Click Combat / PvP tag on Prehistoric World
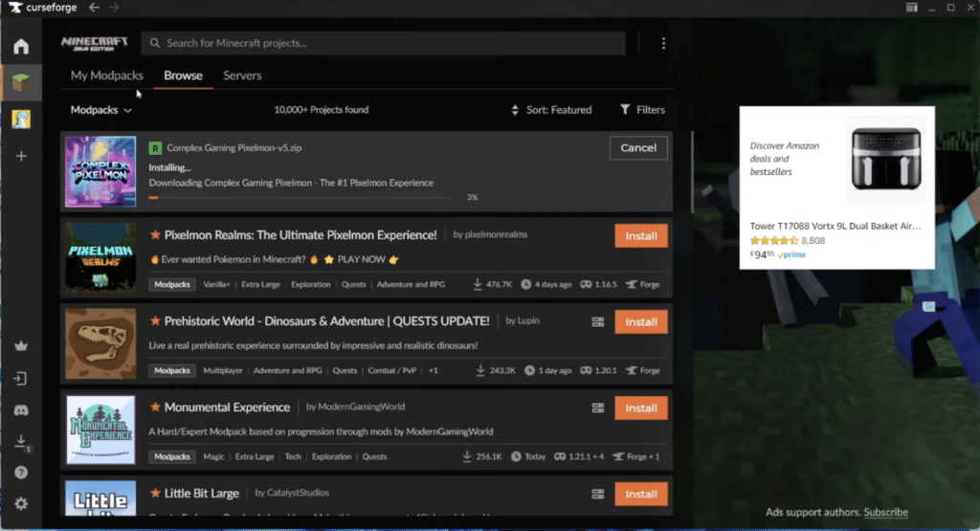Image resolution: width=980 pixels, height=531 pixels. coord(391,371)
